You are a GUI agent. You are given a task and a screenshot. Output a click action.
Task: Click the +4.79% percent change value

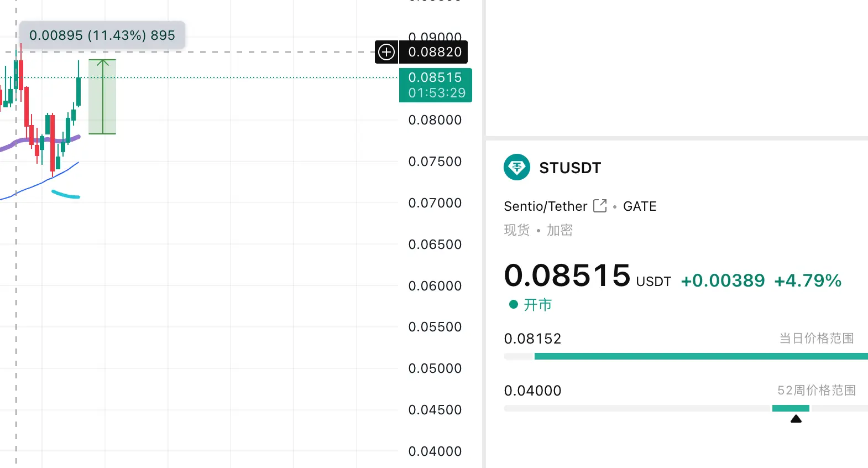pyautogui.click(x=808, y=280)
